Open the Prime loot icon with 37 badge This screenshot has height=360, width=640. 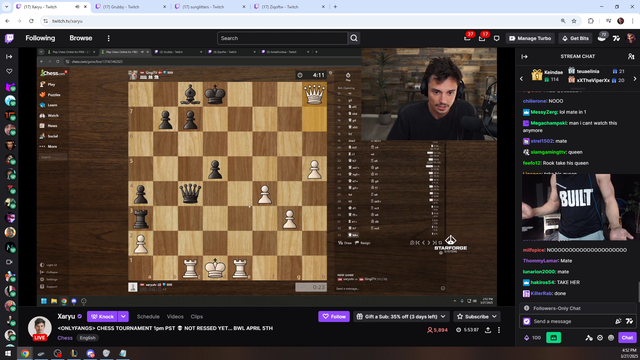467,38
